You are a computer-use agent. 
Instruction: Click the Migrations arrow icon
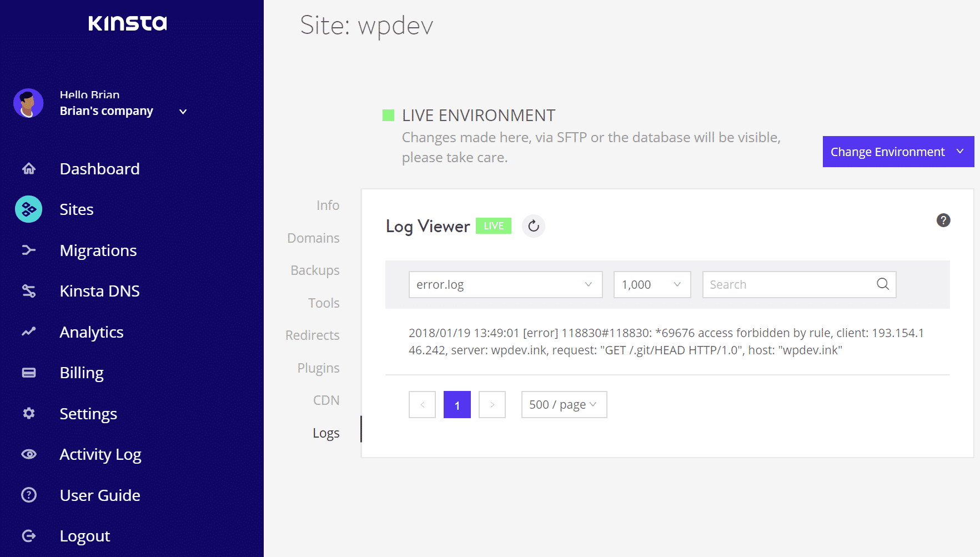click(29, 250)
